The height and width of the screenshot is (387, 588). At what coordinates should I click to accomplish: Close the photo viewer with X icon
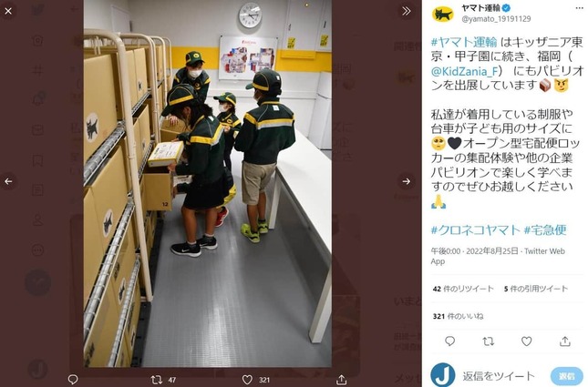8,11
